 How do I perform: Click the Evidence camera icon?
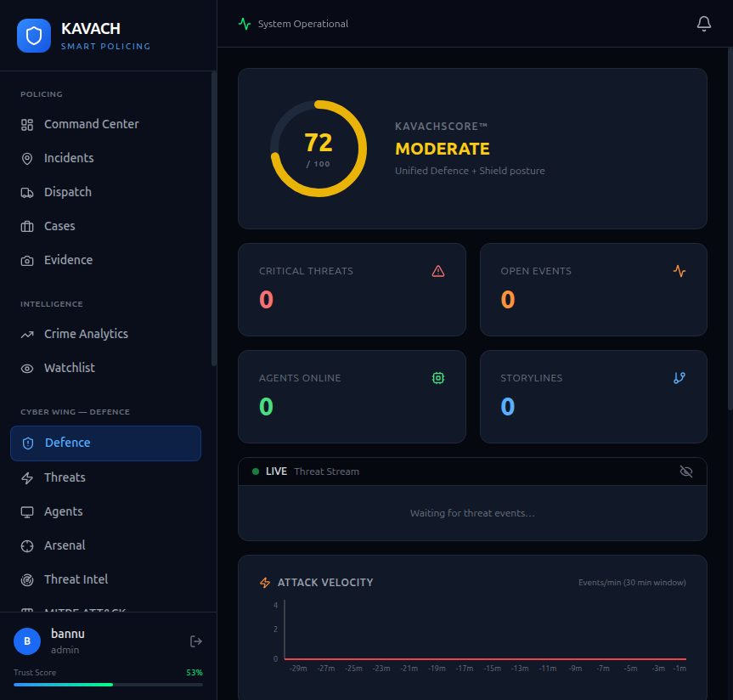[x=27, y=261]
